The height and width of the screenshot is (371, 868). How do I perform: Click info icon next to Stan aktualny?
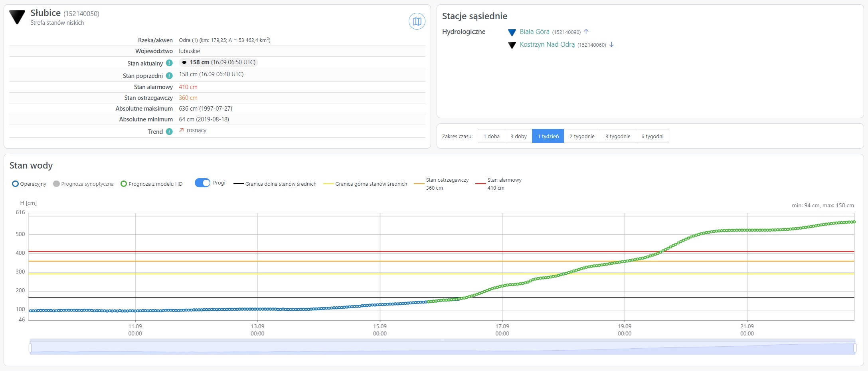coord(169,63)
